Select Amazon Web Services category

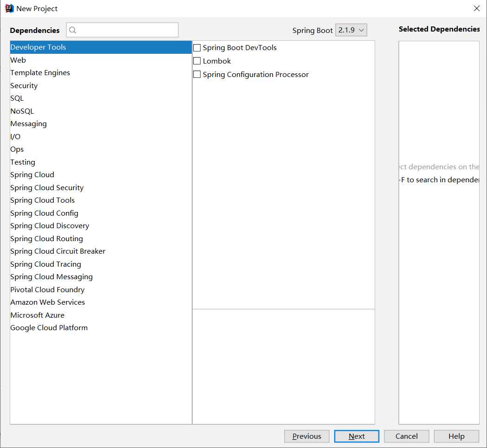(101, 302)
